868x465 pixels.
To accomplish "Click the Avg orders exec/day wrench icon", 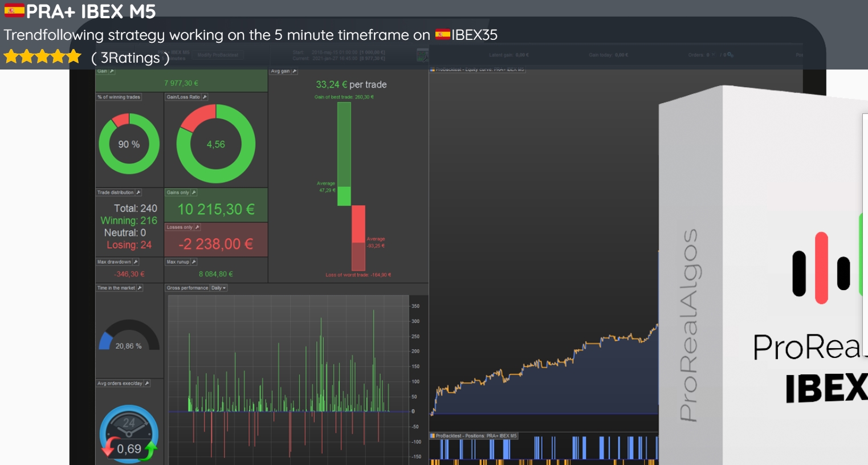I will (147, 384).
